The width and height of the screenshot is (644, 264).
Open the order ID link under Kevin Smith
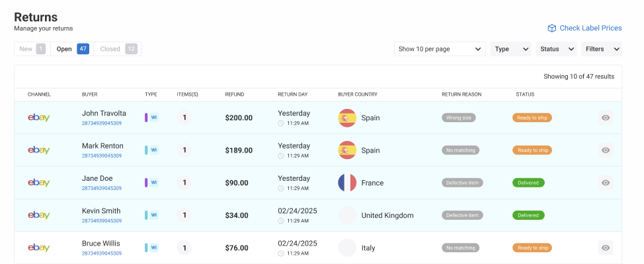click(101, 221)
